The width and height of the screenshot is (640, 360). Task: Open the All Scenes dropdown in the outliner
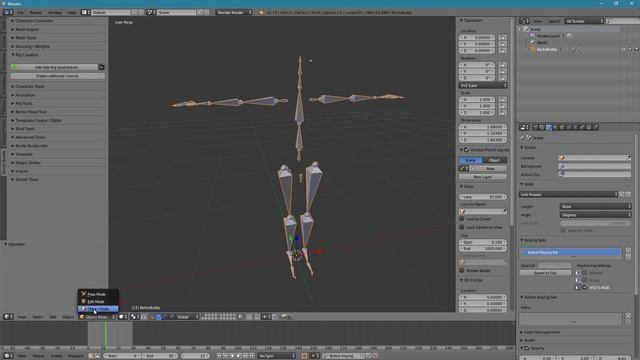584,21
